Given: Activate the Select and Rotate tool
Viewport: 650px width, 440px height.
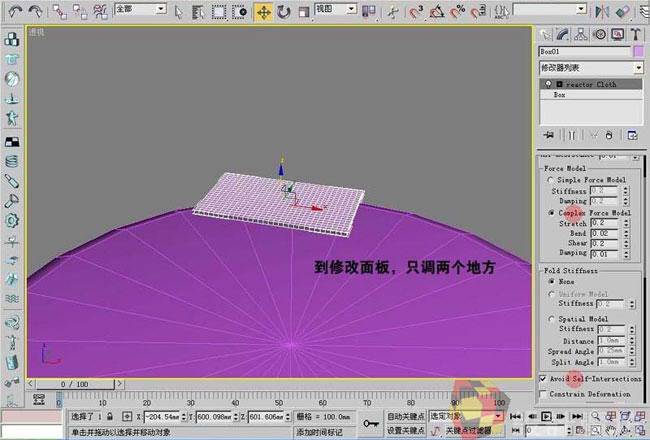Looking at the screenshot, I should point(284,12).
